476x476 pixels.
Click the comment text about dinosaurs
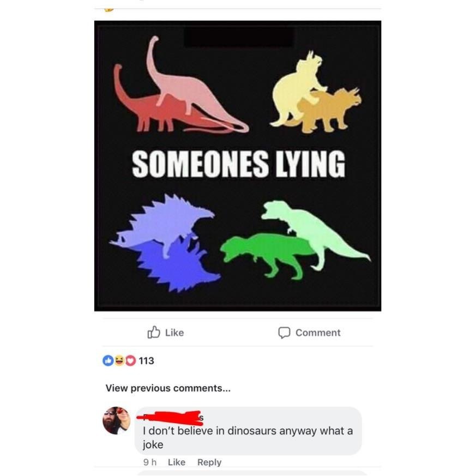point(248,437)
